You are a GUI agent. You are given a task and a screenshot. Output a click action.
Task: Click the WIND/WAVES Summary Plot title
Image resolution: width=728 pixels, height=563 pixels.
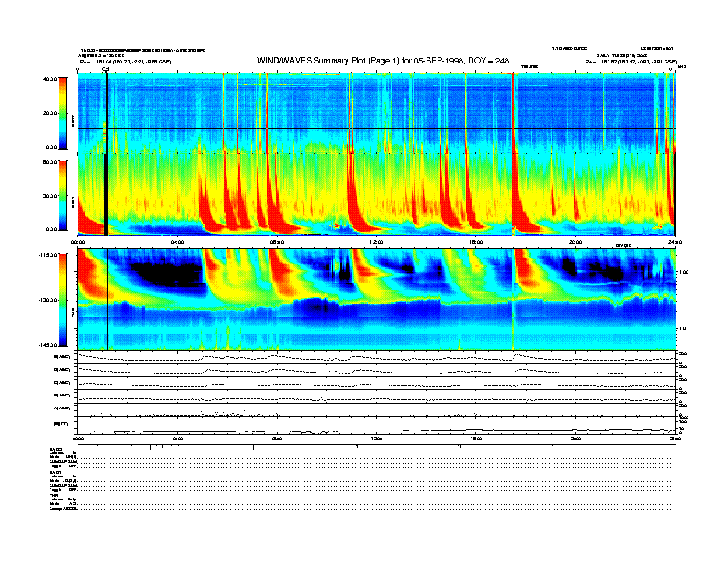point(383,61)
